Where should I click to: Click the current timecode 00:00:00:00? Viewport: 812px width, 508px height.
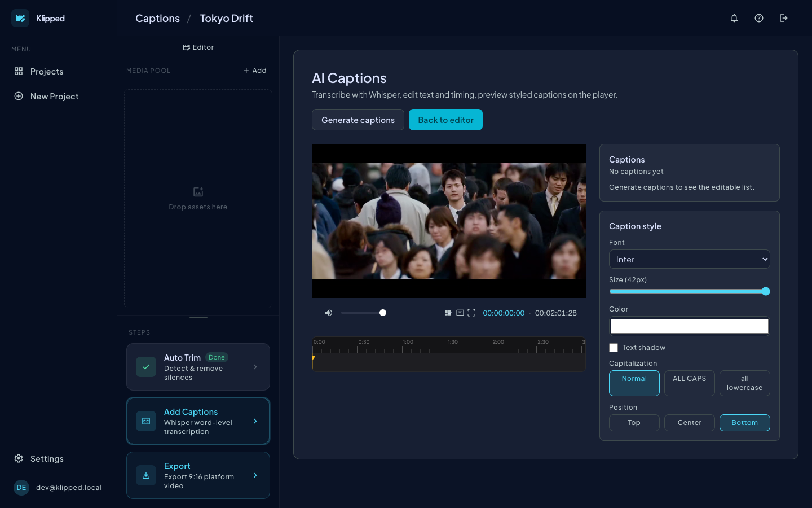[504, 313]
